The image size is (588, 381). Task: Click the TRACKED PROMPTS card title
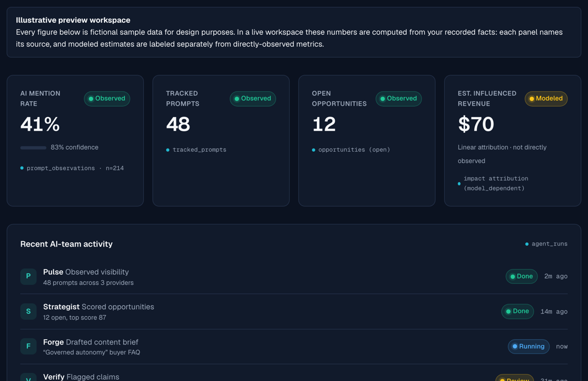[182, 99]
